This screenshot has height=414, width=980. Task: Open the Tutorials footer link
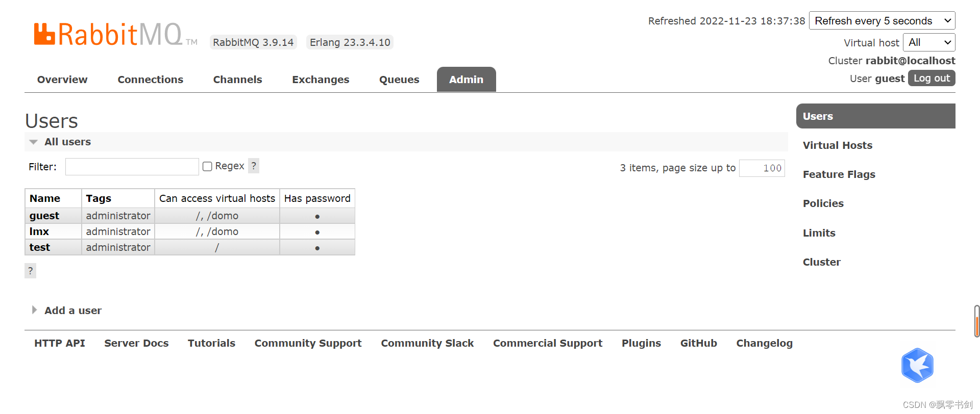211,343
